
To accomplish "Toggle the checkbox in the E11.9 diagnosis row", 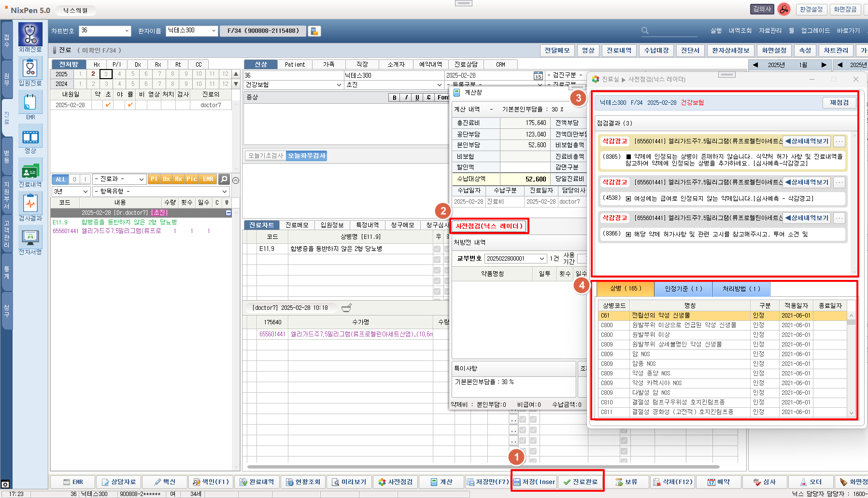I will [x=437, y=249].
